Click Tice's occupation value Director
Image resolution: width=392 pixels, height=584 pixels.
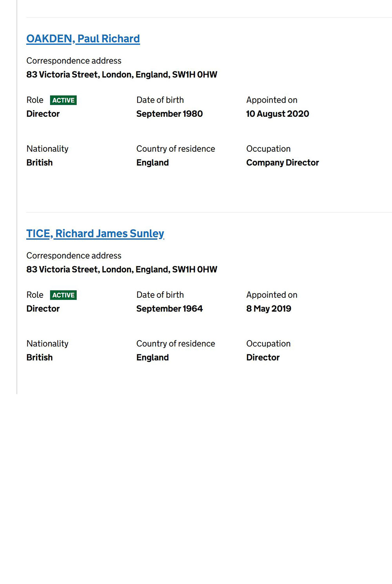[263, 357]
